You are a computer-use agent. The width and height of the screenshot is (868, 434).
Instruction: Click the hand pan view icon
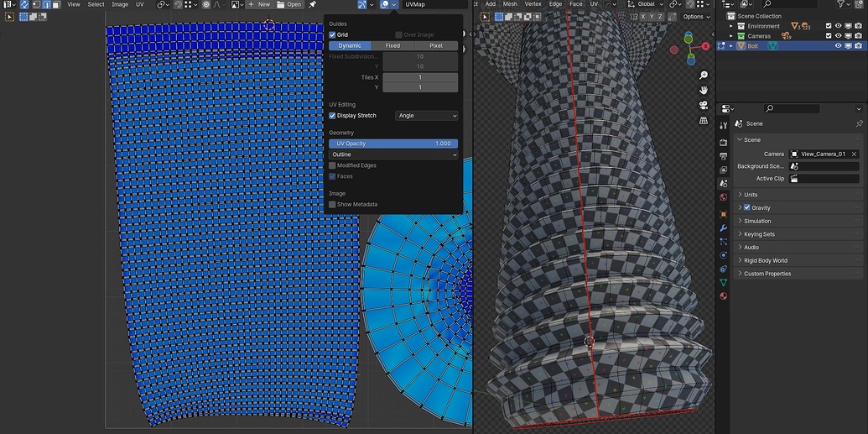point(703,91)
